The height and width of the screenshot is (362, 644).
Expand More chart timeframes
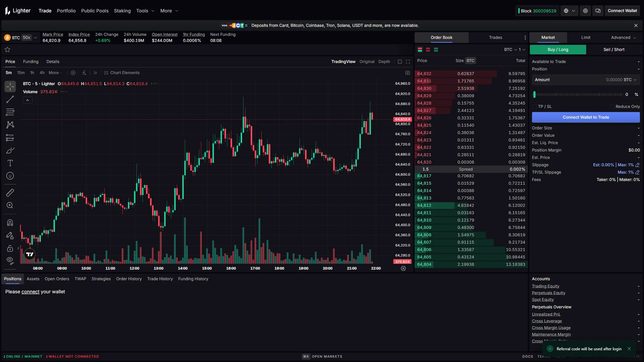(x=55, y=73)
